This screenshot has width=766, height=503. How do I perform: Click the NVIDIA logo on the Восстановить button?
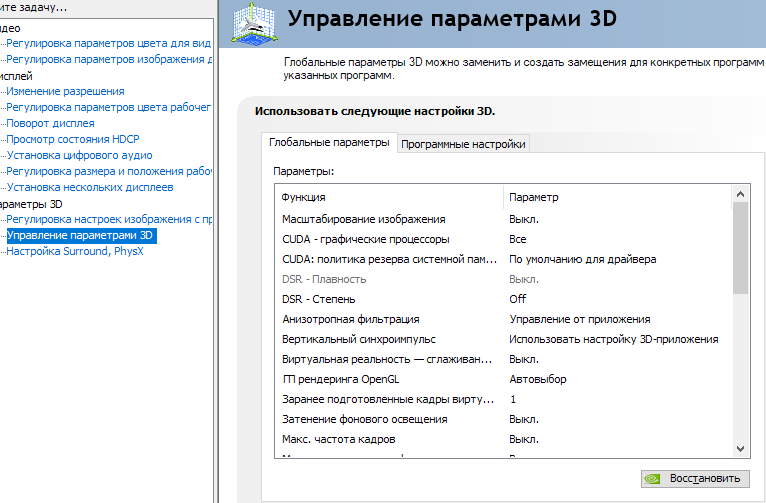(x=655, y=478)
